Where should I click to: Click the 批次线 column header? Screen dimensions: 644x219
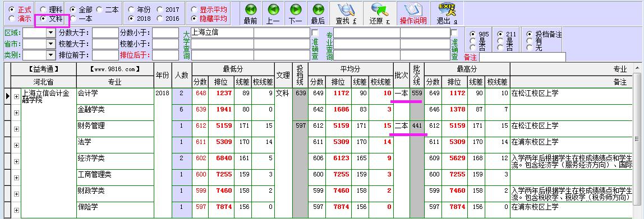click(x=417, y=75)
